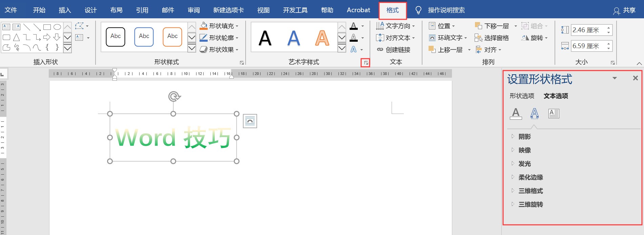Expand the 三维旋转 (3-D Rotation) section
This screenshot has height=235, width=644.
[531, 204]
